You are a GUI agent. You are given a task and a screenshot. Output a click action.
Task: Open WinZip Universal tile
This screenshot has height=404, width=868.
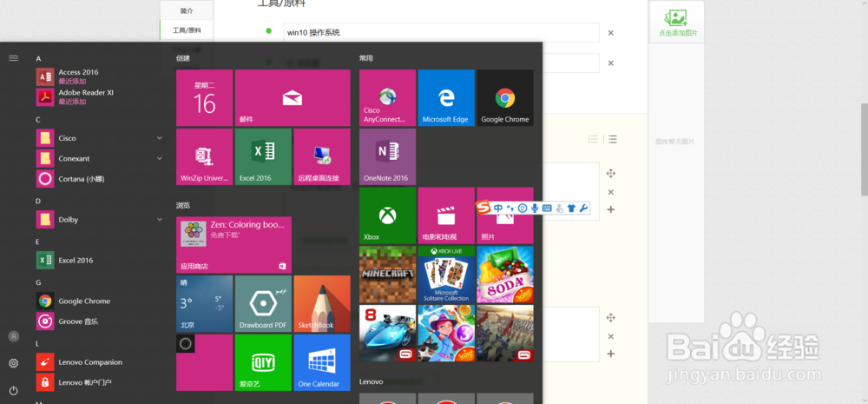(x=204, y=157)
